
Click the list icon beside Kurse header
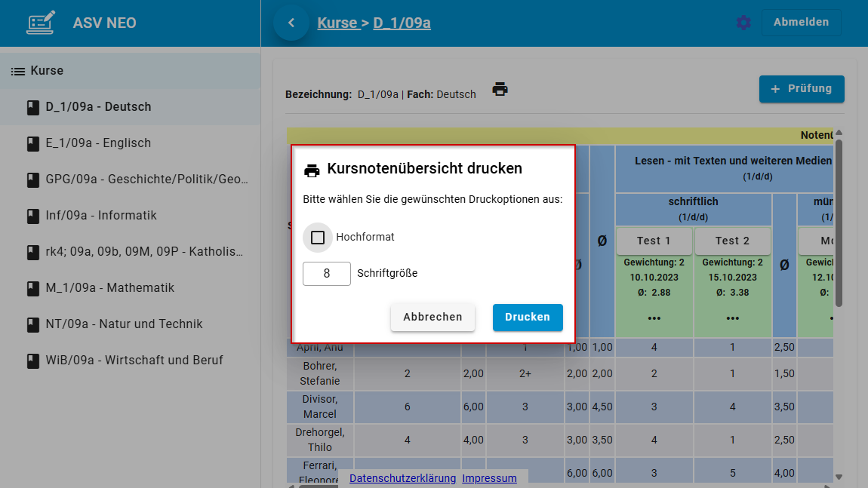(17, 70)
